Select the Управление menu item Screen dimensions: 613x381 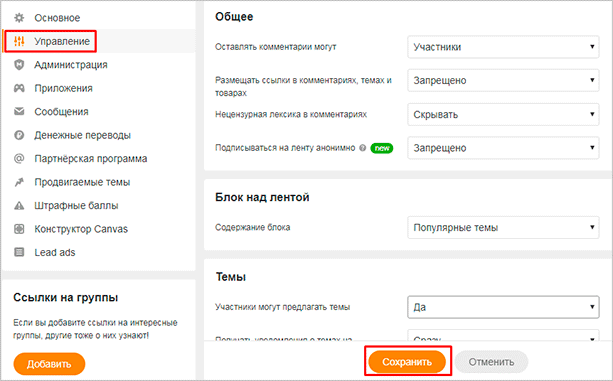coord(62,41)
